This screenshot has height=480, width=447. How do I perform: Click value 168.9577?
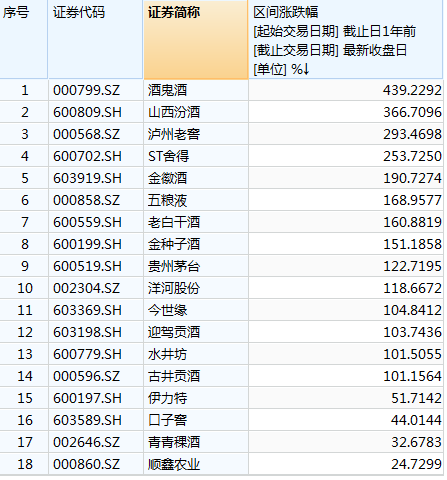[x=412, y=200]
